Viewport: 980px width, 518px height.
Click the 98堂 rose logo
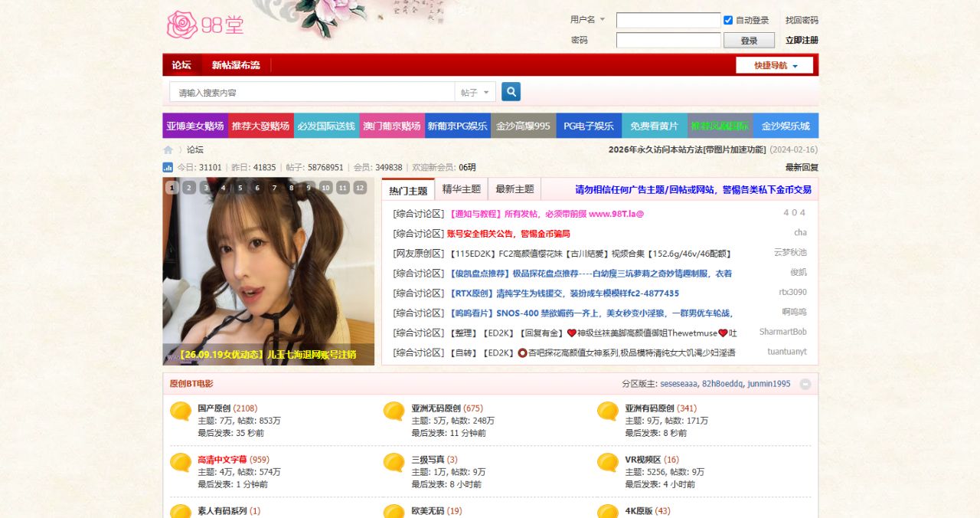(205, 25)
